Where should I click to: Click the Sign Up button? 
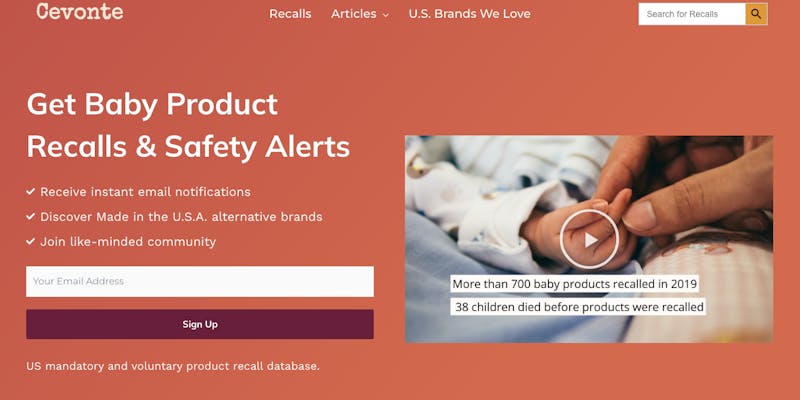tap(200, 324)
